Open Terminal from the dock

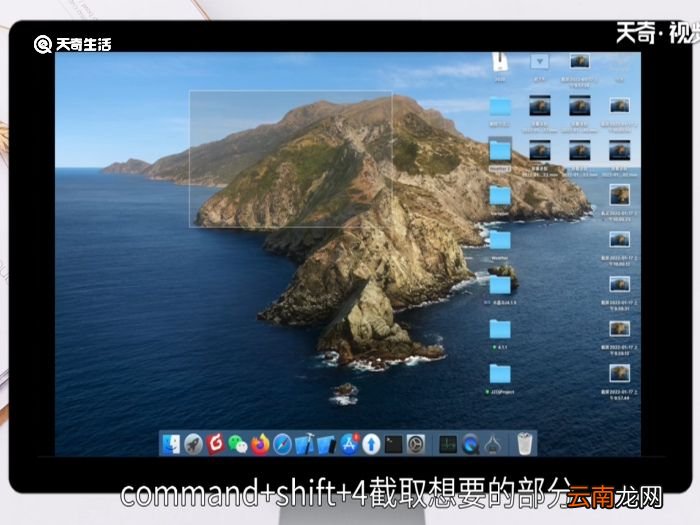393,444
